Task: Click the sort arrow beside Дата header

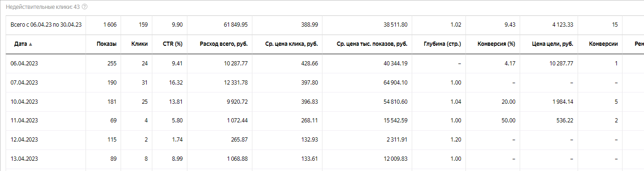Action: coord(31,44)
